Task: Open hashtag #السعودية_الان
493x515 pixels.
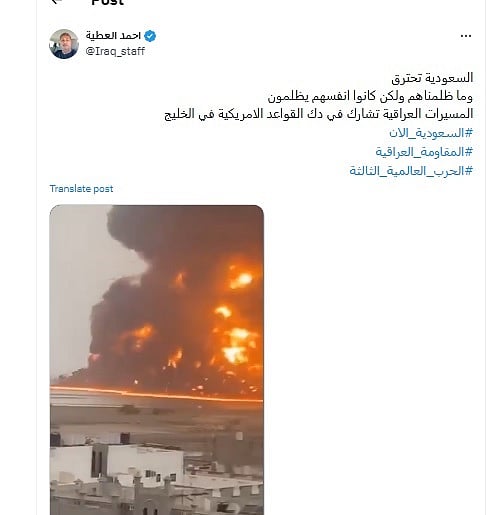Action: [431, 133]
